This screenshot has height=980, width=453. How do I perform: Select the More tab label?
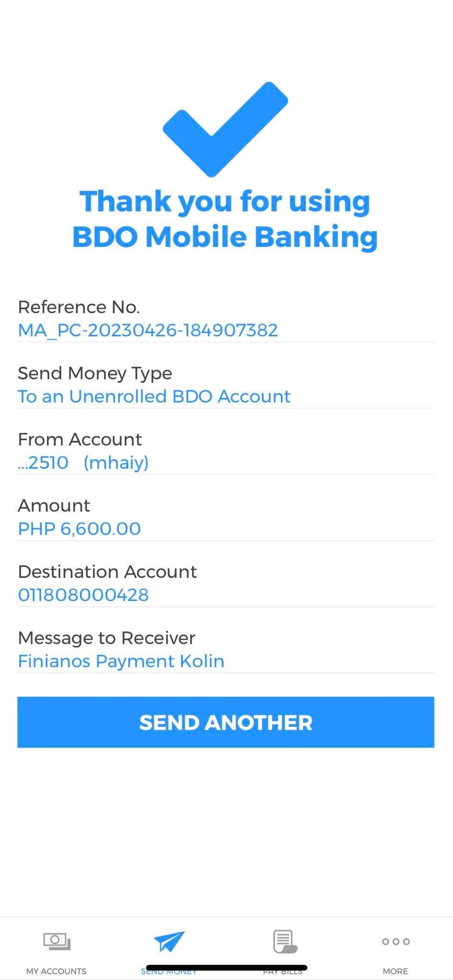coord(396,971)
